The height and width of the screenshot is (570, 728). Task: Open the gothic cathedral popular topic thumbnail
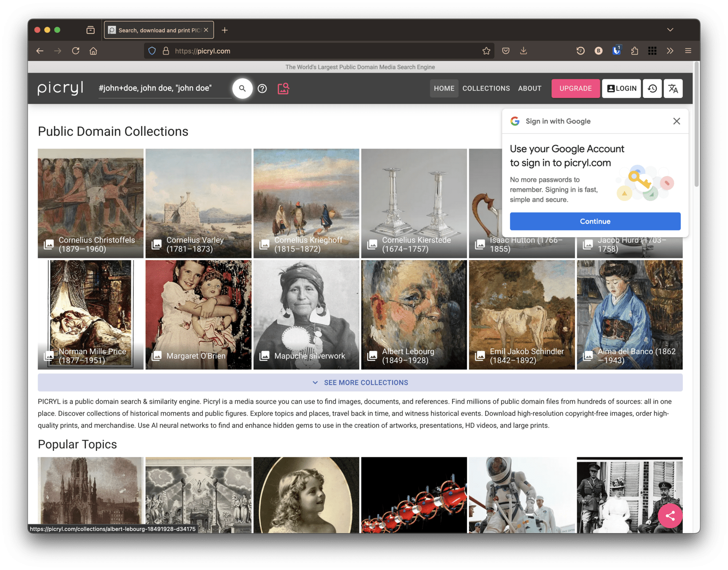90,492
